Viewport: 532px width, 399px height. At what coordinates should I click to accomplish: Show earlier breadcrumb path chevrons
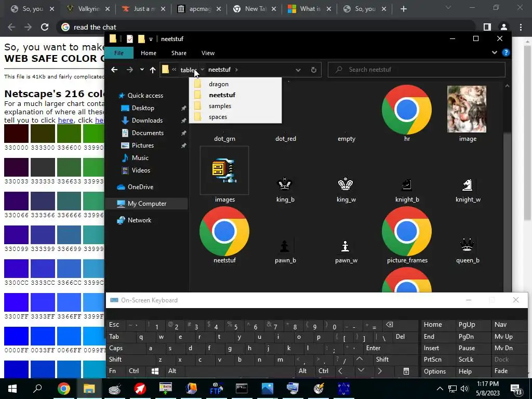point(174,70)
